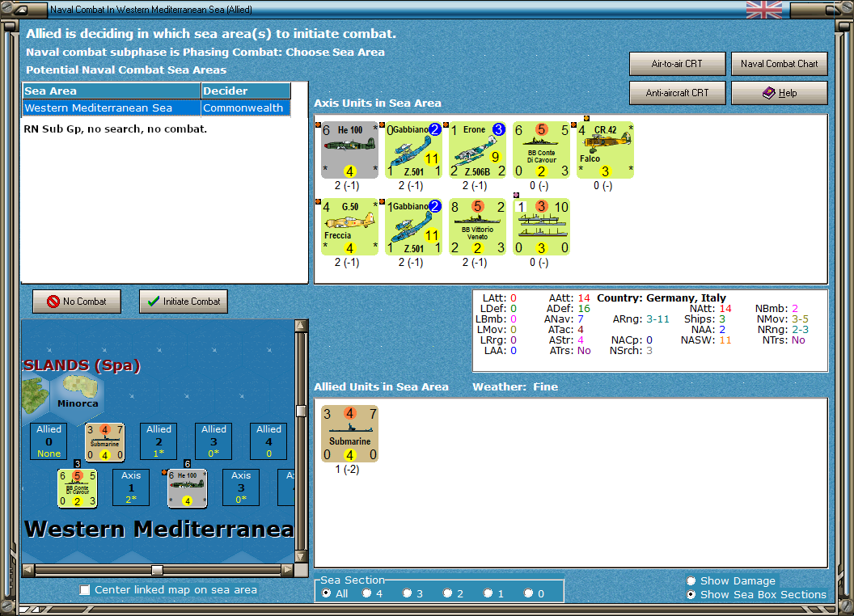Click the Allied 0 None sea box

pos(49,441)
